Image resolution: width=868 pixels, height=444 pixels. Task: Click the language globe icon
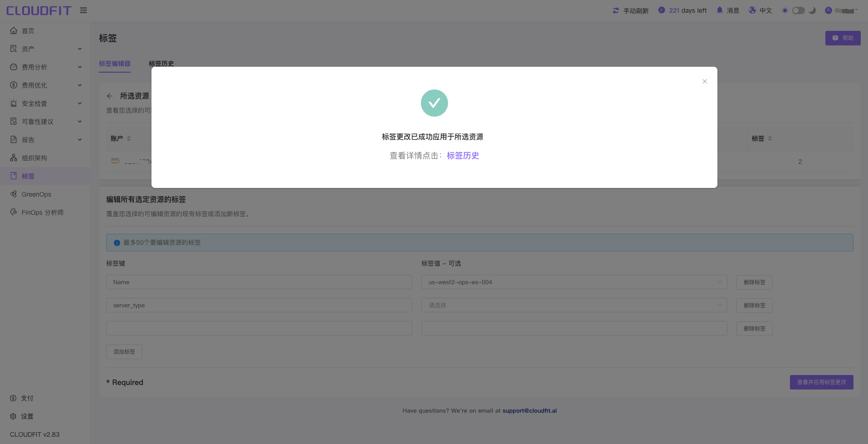[752, 10]
